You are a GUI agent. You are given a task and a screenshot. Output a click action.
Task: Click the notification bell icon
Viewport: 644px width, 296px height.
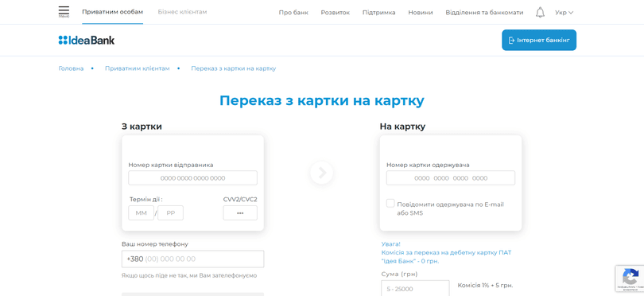pos(540,13)
